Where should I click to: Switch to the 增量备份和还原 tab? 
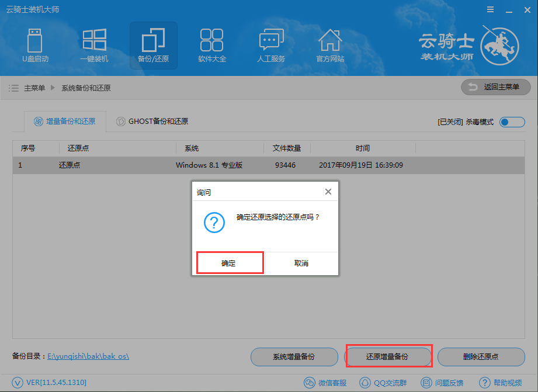point(65,122)
